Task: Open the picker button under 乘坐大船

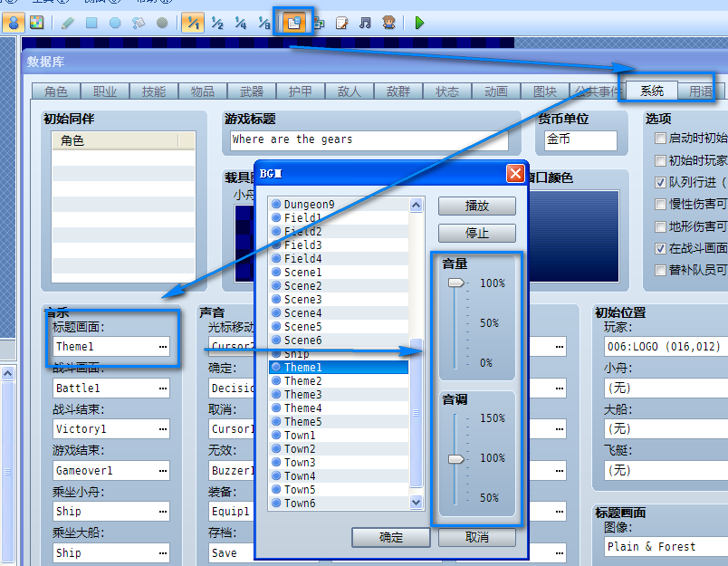Action: click(162, 552)
